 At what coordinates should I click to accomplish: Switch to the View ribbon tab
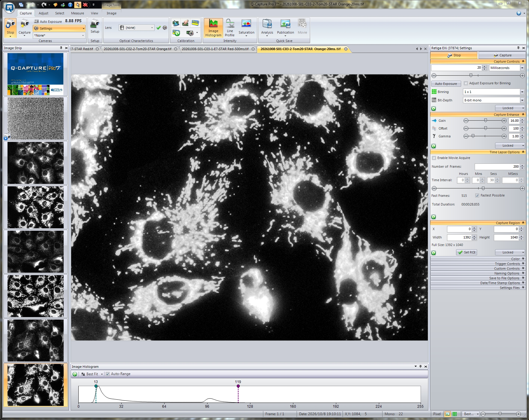[x=95, y=13]
